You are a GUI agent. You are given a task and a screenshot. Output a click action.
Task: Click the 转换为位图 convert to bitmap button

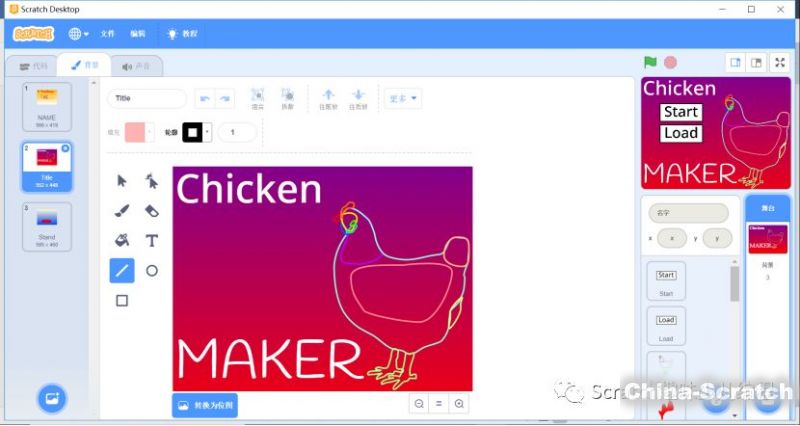[x=204, y=405]
